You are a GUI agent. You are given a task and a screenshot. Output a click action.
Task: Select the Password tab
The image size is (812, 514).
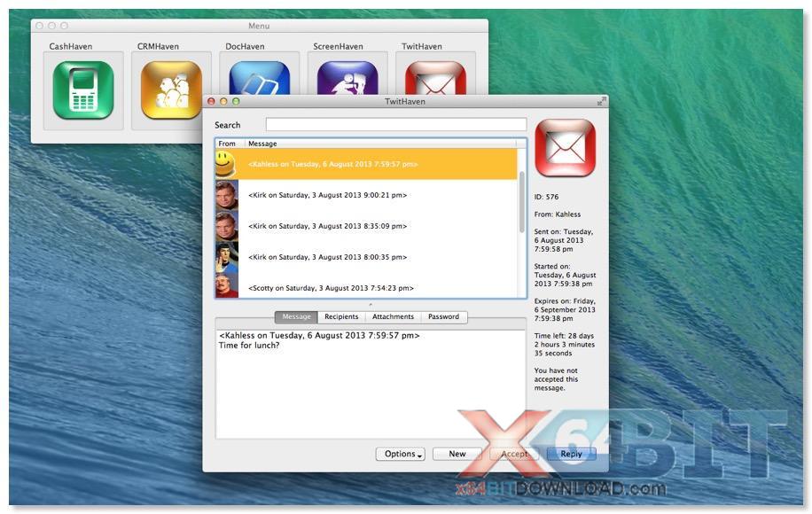point(443,316)
